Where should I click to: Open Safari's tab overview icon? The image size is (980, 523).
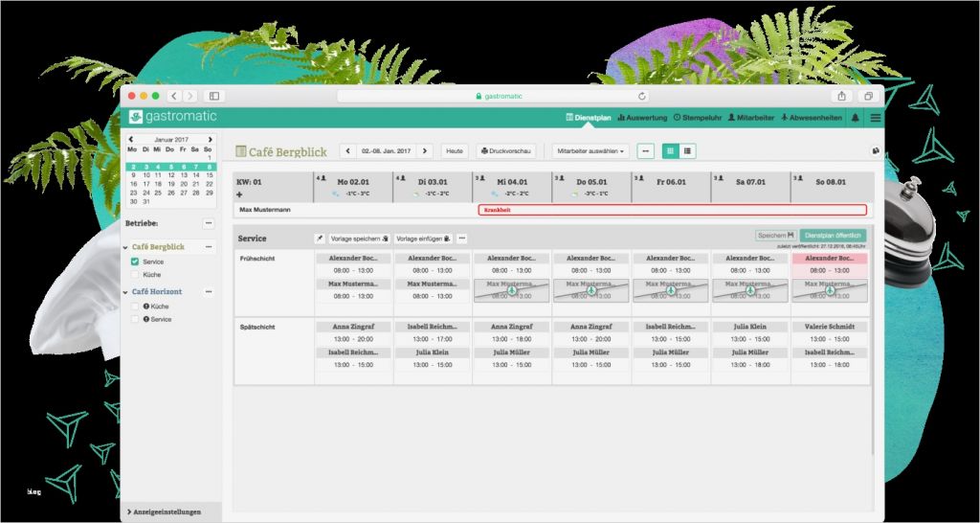(868, 97)
